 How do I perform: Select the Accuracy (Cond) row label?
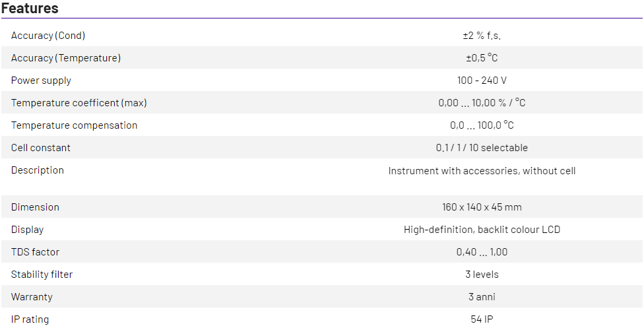pyautogui.click(x=48, y=36)
